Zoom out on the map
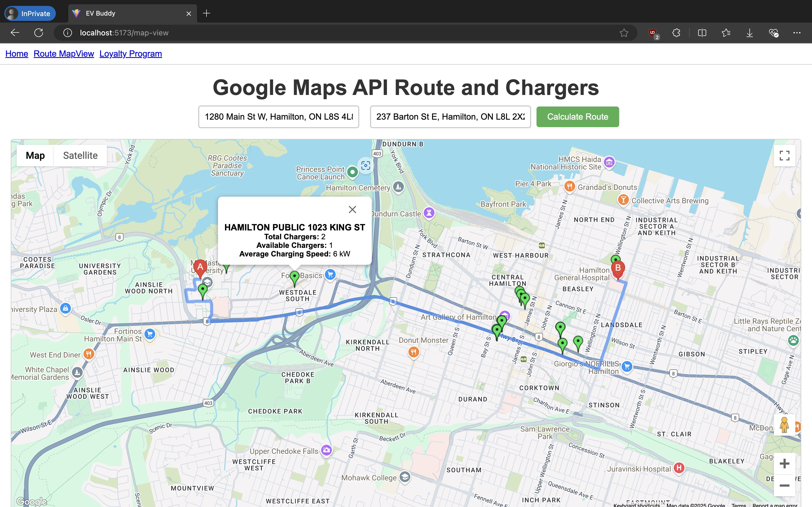Screen dimensions: 812x507 tap(784, 485)
